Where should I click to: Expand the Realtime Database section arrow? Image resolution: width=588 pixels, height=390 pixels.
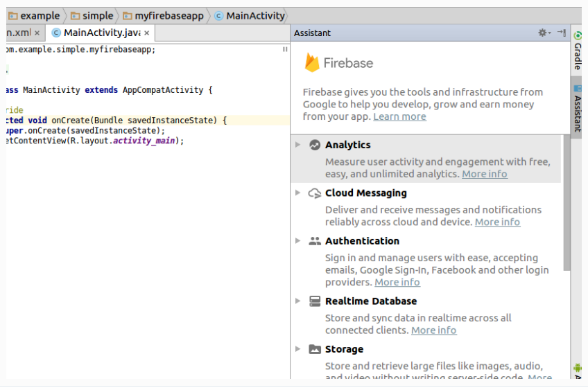click(298, 301)
